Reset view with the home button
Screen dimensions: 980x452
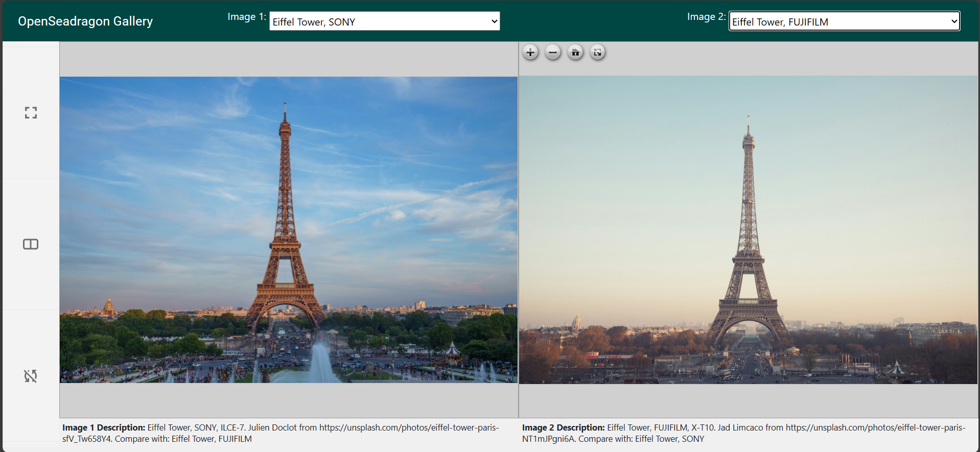pyautogui.click(x=575, y=53)
